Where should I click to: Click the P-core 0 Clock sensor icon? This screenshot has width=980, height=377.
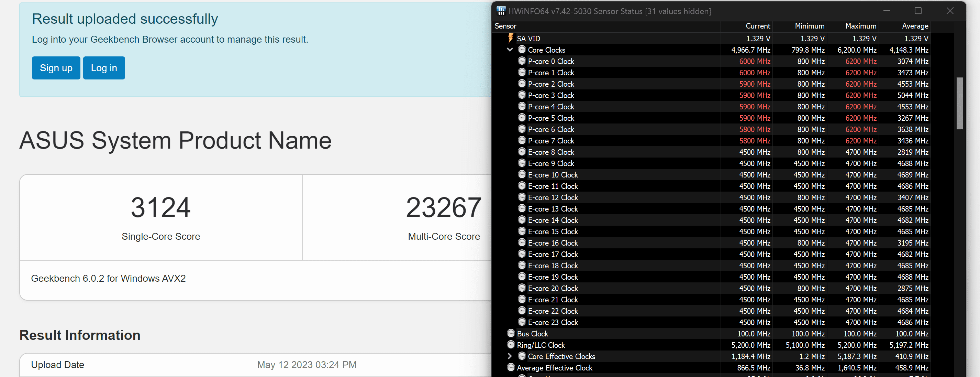[522, 61]
